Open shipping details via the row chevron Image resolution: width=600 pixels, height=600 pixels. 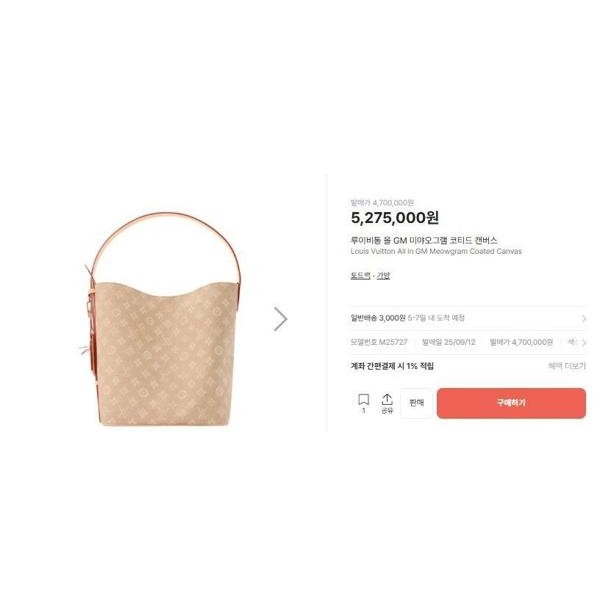click(x=584, y=318)
